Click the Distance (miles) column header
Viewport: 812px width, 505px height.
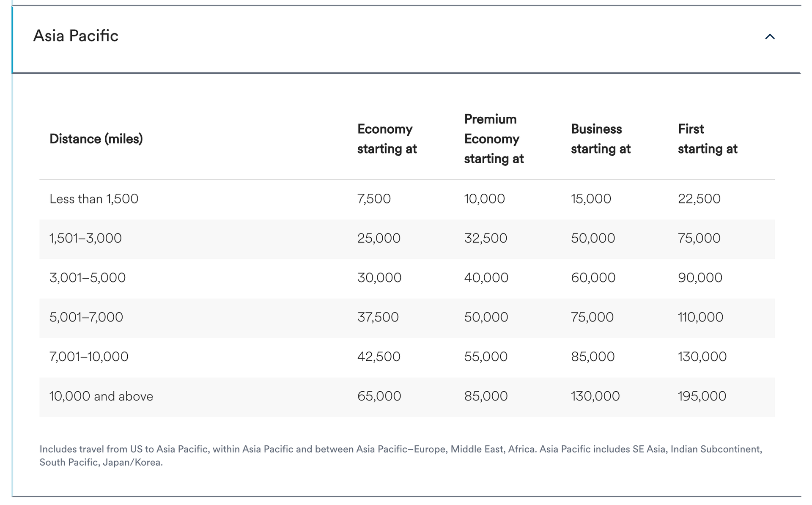96,138
